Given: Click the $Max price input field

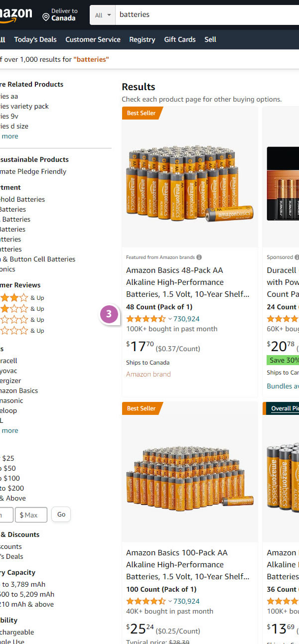Looking at the screenshot, I should [x=31, y=515].
